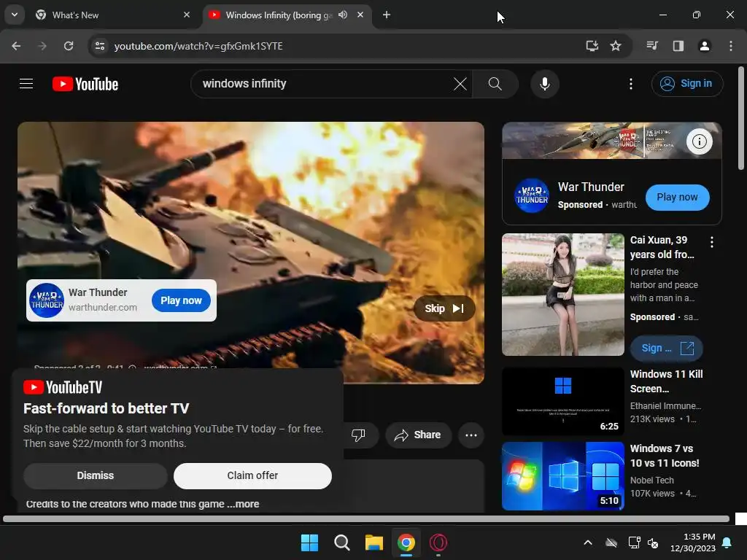Screen dimensions: 747x560
Task: Click Play now on the video overlay
Action: tap(181, 300)
